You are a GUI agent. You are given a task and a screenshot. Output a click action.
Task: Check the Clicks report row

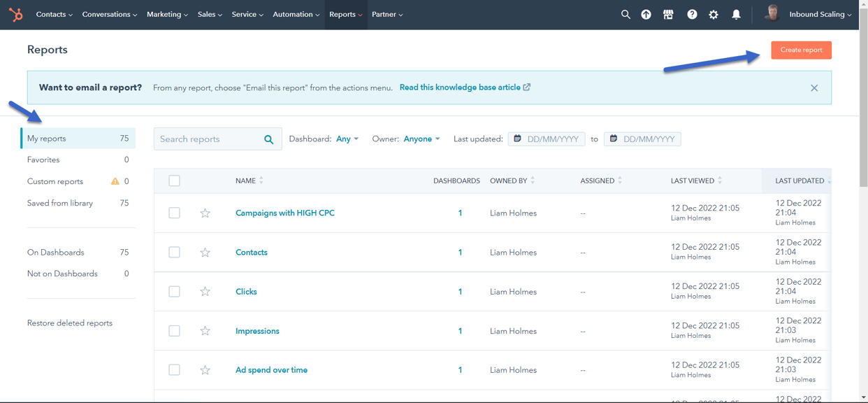(x=174, y=292)
